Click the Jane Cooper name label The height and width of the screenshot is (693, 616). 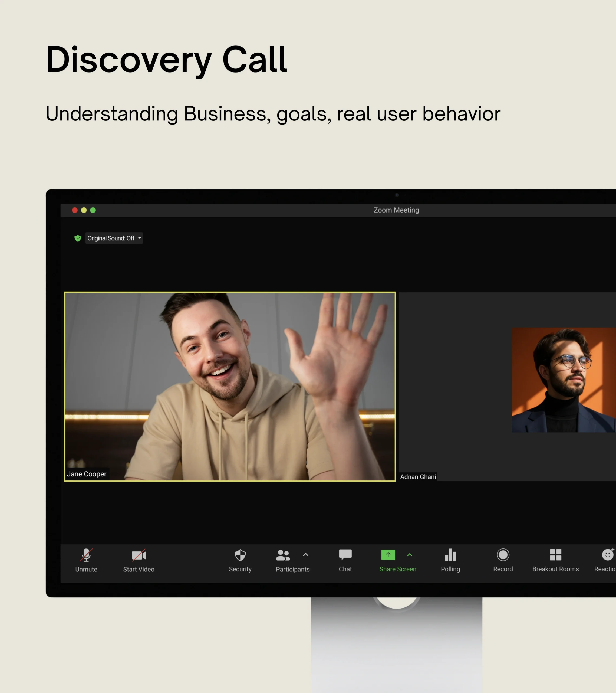(87, 474)
